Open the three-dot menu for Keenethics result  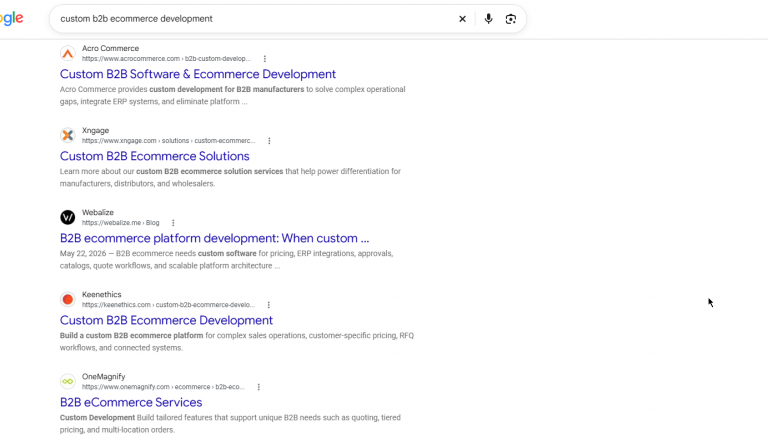point(268,305)
